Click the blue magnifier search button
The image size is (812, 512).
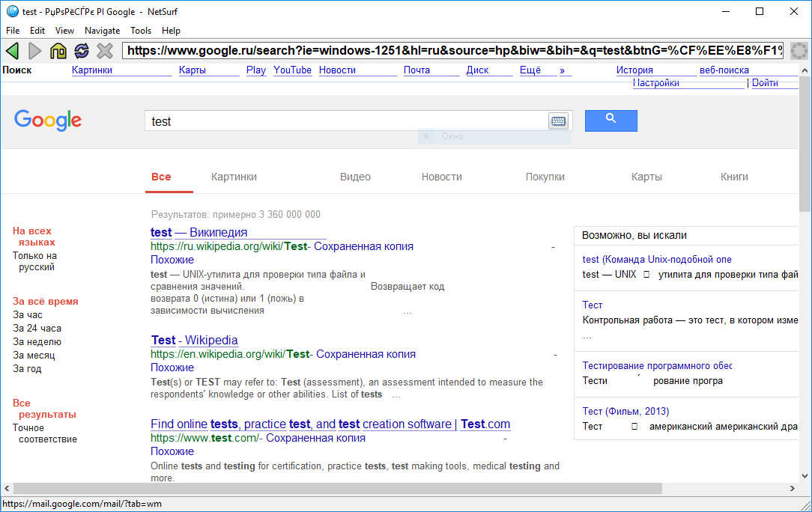click(x=610, y=121)
